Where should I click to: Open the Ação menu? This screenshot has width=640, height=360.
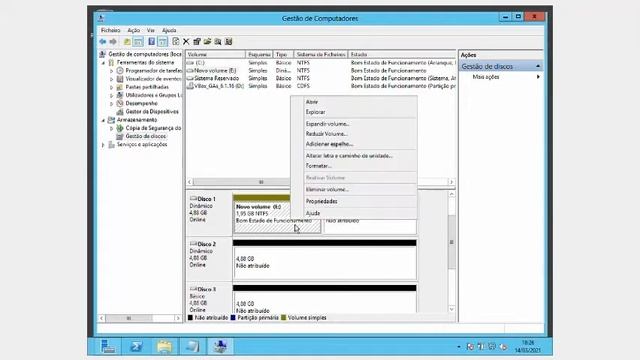(133, 30)
